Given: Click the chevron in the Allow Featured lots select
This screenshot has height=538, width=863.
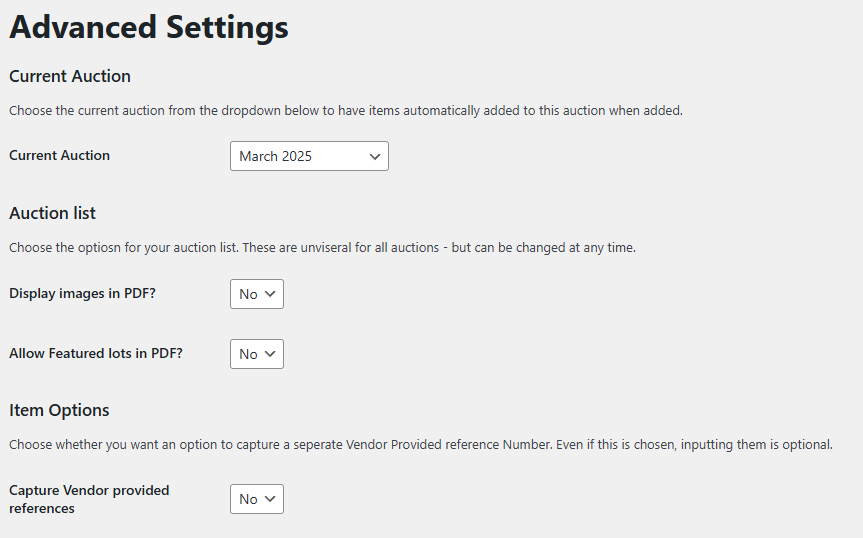Looking at the screenshot, I should 270,354.
